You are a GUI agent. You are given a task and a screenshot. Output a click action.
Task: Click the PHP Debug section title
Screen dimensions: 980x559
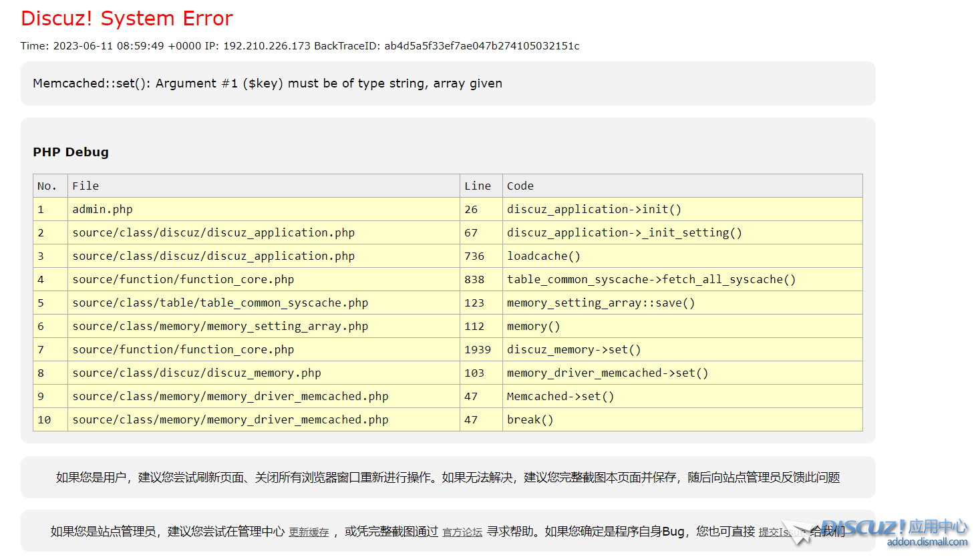(x=71, y=152)
